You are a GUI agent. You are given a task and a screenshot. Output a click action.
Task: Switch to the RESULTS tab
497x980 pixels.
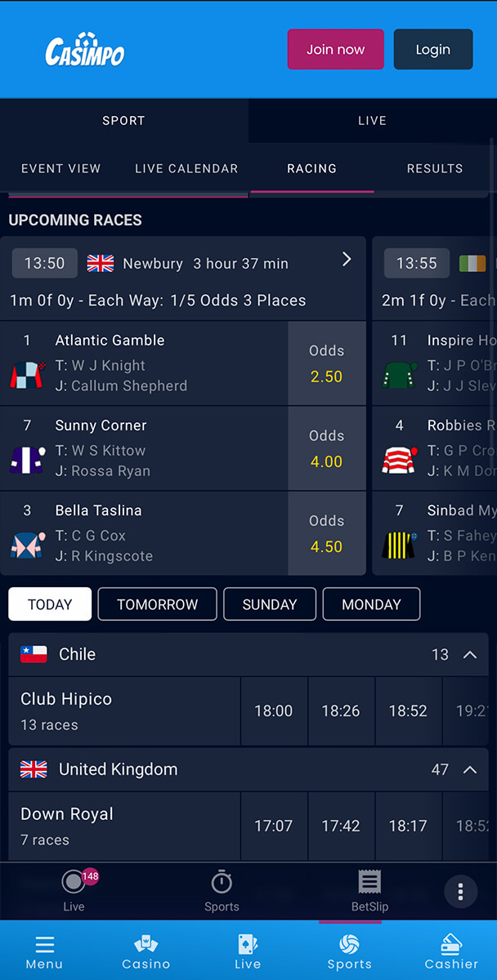[435, 168]
